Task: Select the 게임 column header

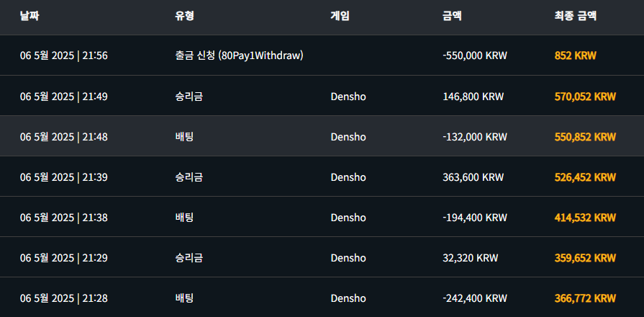Action: (x=340, y=15)
